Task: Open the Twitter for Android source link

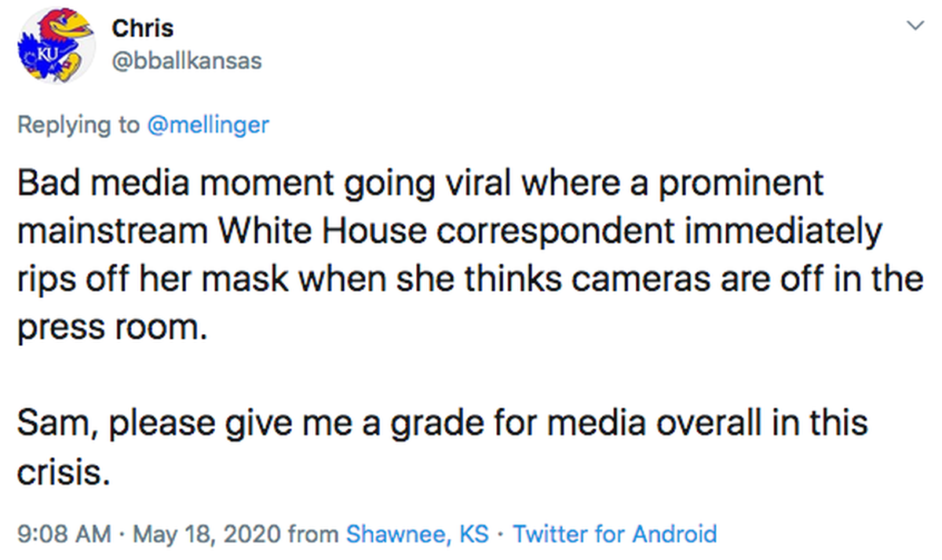Action: (x=615, y=535)
